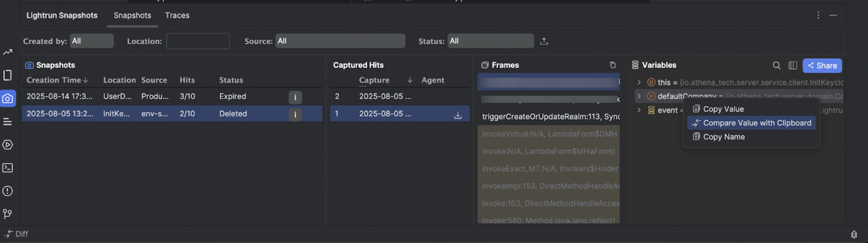
Task: Open the Created by filter dropdown
Action: tap(92, 41)
